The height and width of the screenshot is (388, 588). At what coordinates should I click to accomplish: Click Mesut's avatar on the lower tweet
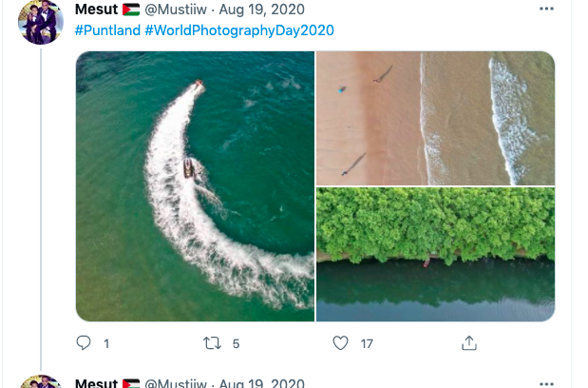pos(42,382)
